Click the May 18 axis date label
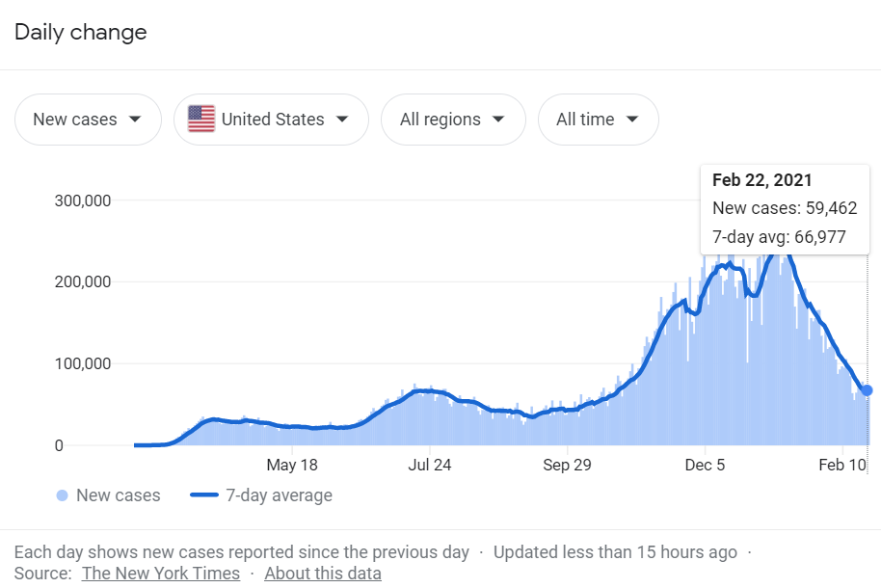The image size is (881, 588). point(292,465)
